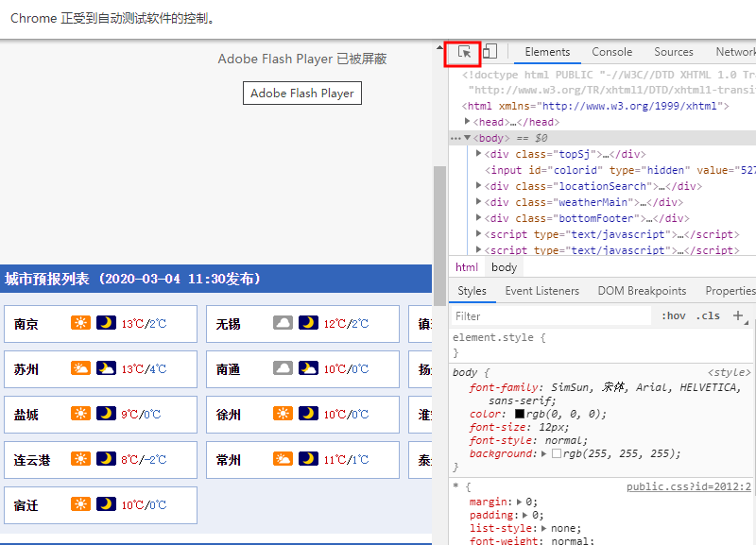Image resolution: width=756 pixels, height=545 pixels.
Task: Activate the inspect element picker tool
Action: point(464,52)
